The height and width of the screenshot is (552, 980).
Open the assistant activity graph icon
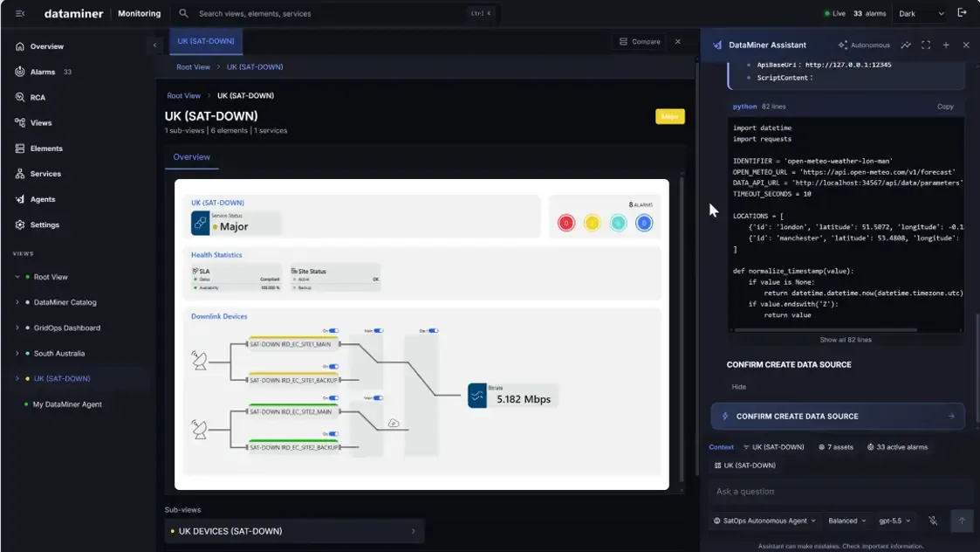tap(906, 45)
